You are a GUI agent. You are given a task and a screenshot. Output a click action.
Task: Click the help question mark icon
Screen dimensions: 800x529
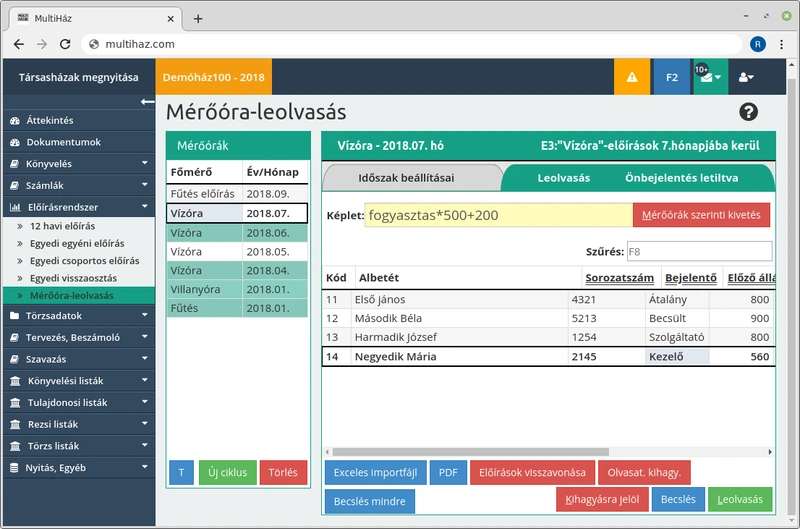pos(748,112)
